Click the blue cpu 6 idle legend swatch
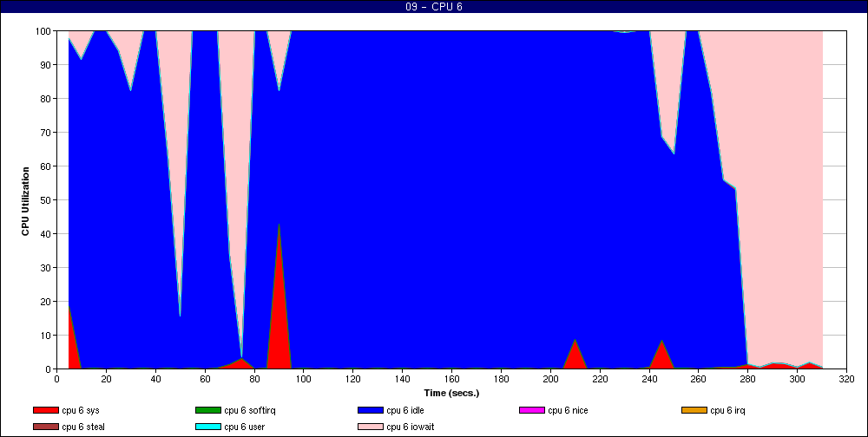The height and width of the screenshot is (437, 868). (370, 410)
